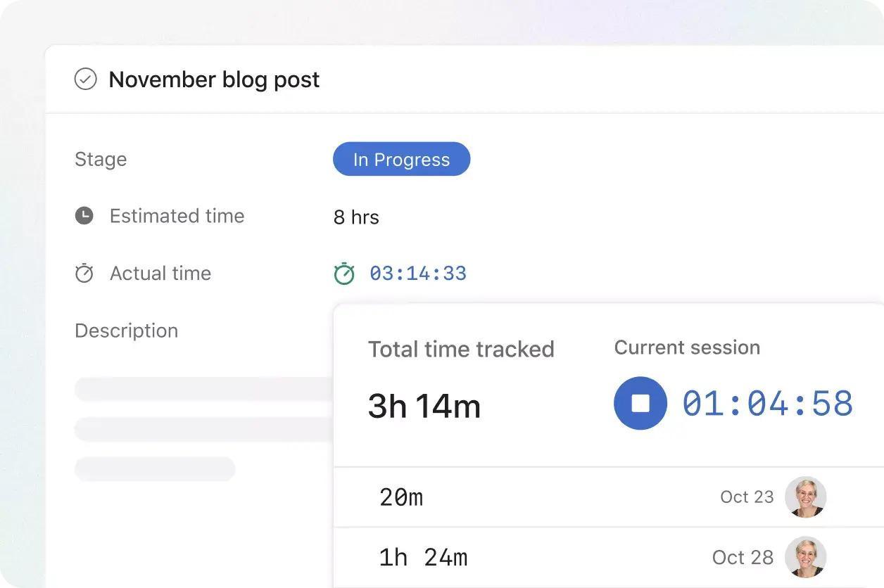
Task: Click the Oct 28 entry avatar
Action: (x=805, y=557)
